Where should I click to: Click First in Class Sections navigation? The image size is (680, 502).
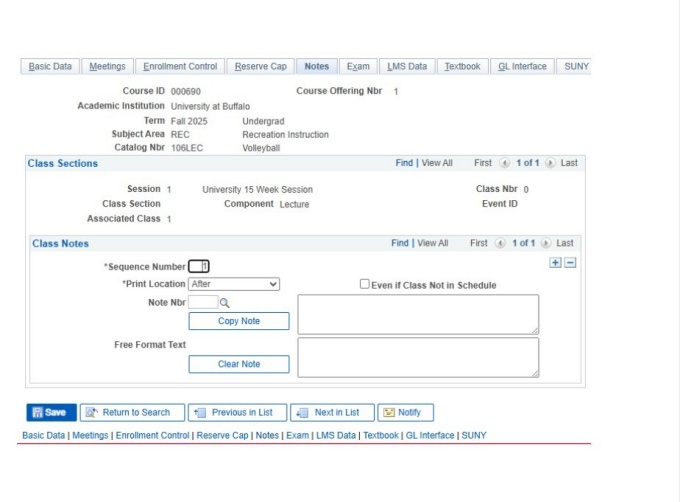point(483,163)
